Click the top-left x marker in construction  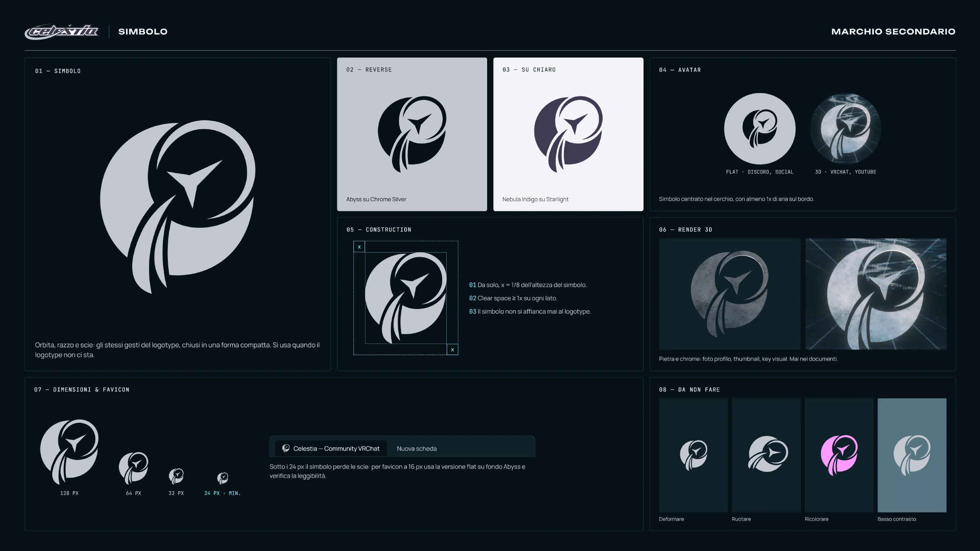point(359,247)
